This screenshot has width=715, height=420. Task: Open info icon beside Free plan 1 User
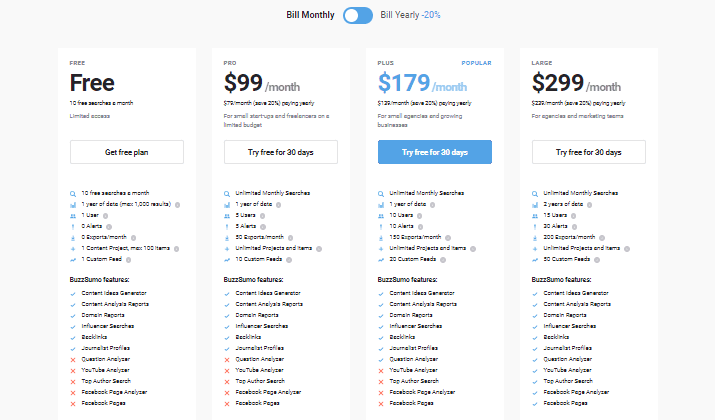click(105, 216)
